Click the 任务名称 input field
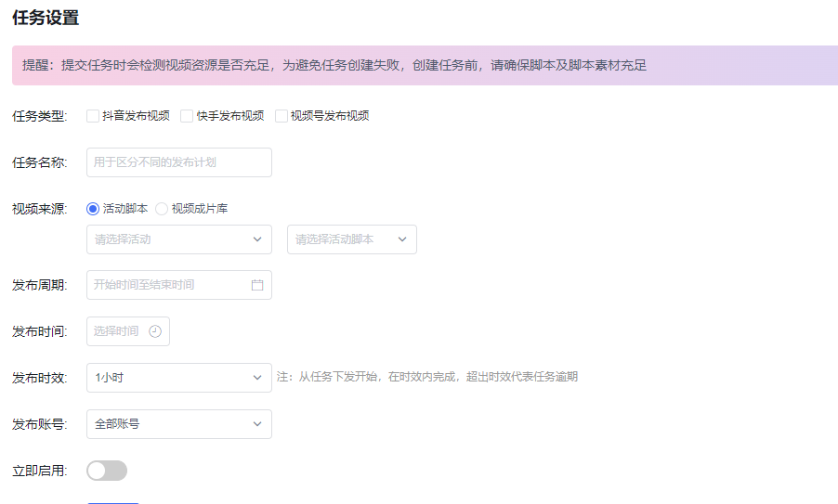This screenshot has width=838, height=504. (179, 162)
